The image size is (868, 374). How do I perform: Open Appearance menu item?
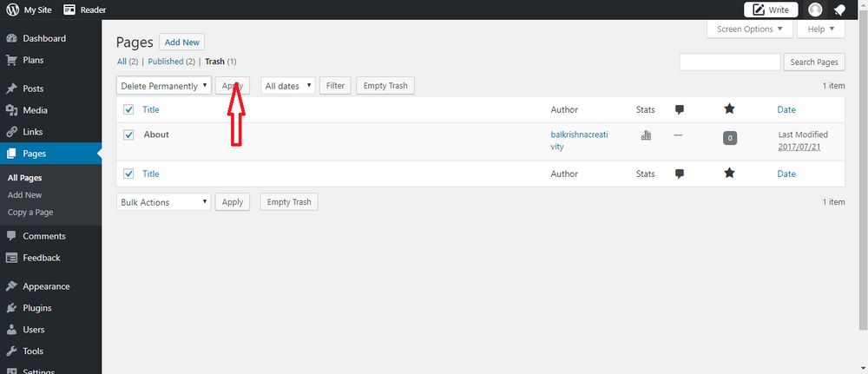[x=46, y=286]
